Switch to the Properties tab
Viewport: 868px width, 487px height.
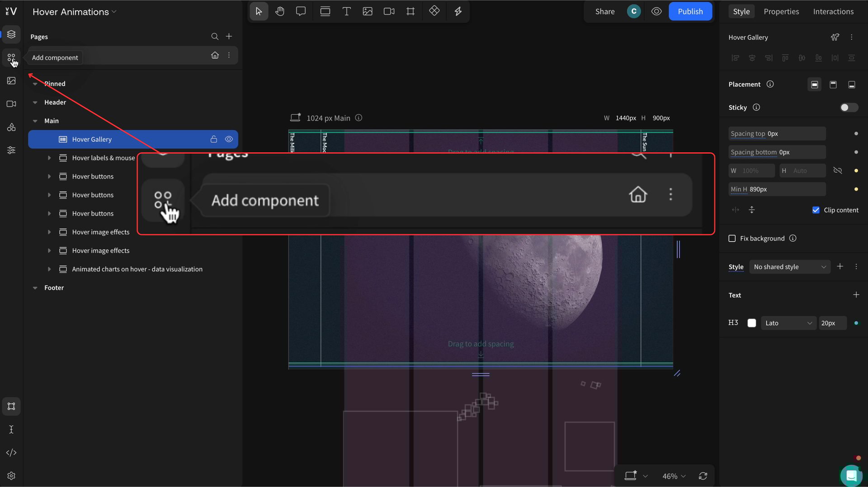tap(781, 11)
